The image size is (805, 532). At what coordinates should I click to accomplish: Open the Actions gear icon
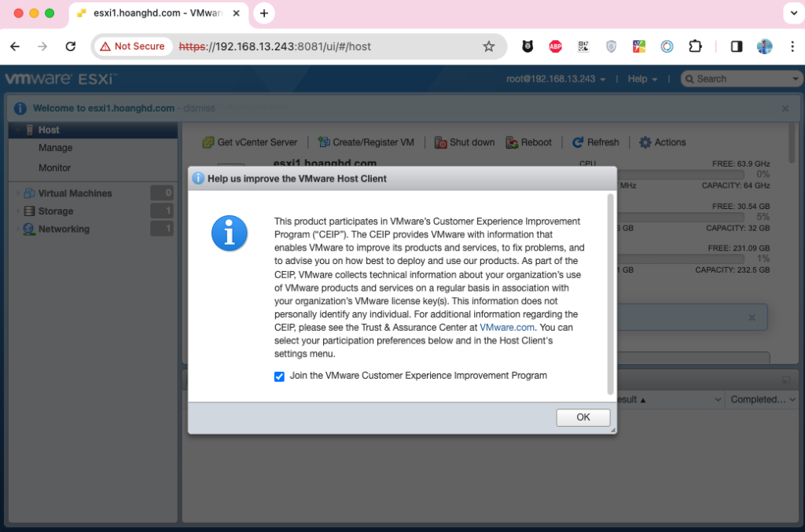pyautogui.click(x=645, y=142)
